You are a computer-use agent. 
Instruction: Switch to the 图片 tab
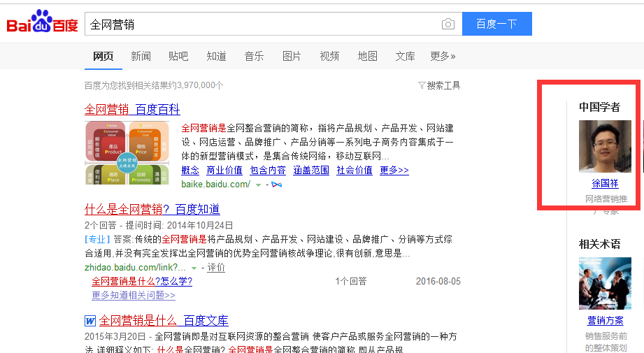[292, 56]
